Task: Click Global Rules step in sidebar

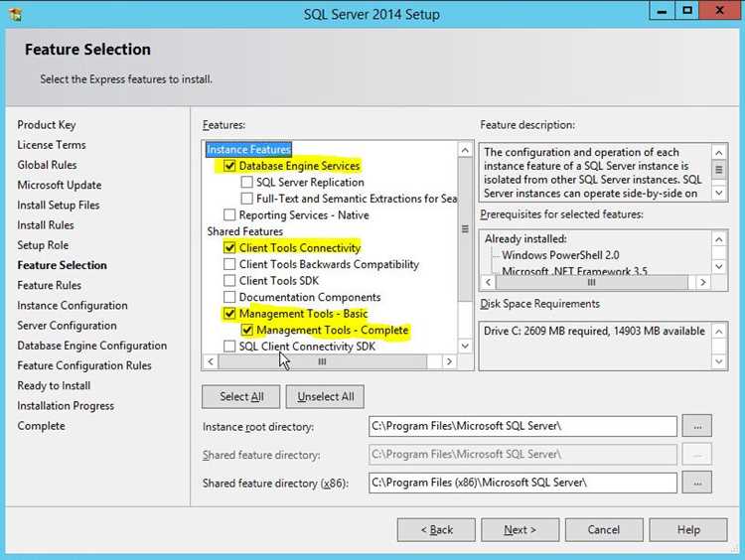Action: [47, 165]
